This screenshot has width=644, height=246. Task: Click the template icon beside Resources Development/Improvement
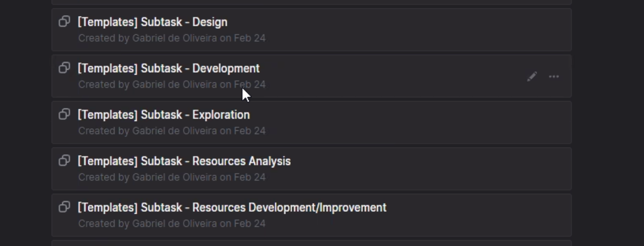click(64, 207)
